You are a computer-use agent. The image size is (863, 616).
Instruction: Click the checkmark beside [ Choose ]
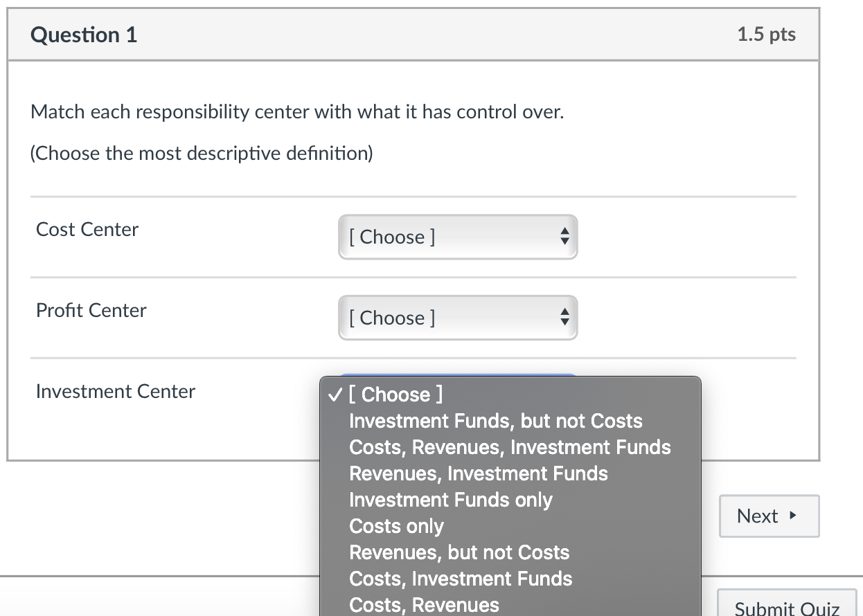click(335, 395)
